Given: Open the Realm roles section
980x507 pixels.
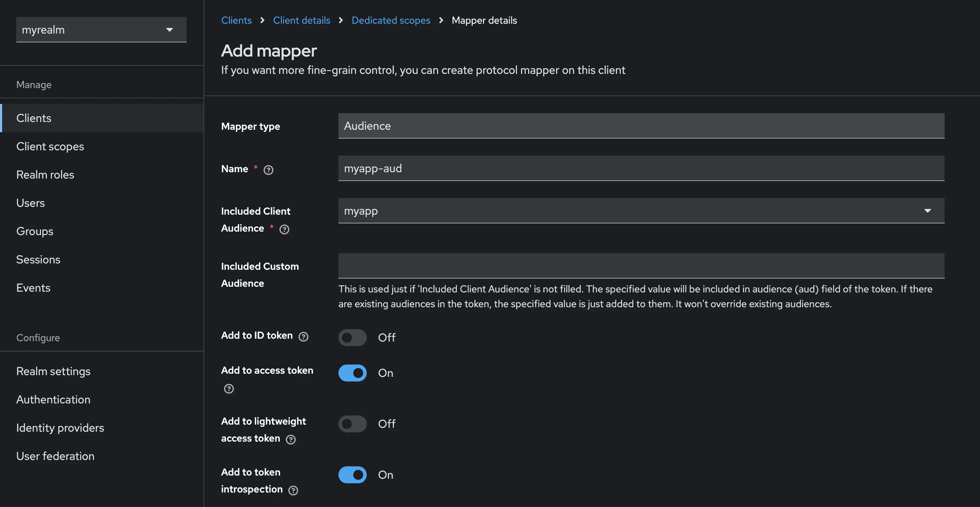Looking at the screenshot, I should coord(45,174).
